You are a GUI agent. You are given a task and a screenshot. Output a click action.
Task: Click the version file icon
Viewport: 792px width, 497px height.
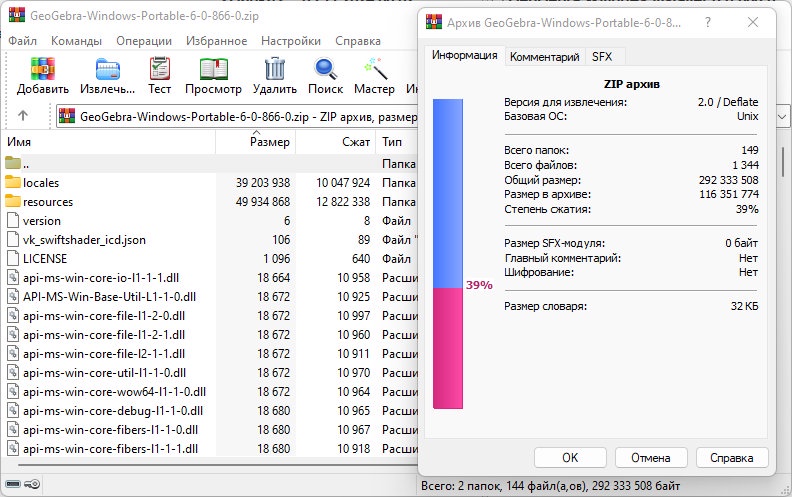click(x=13, y=221)
